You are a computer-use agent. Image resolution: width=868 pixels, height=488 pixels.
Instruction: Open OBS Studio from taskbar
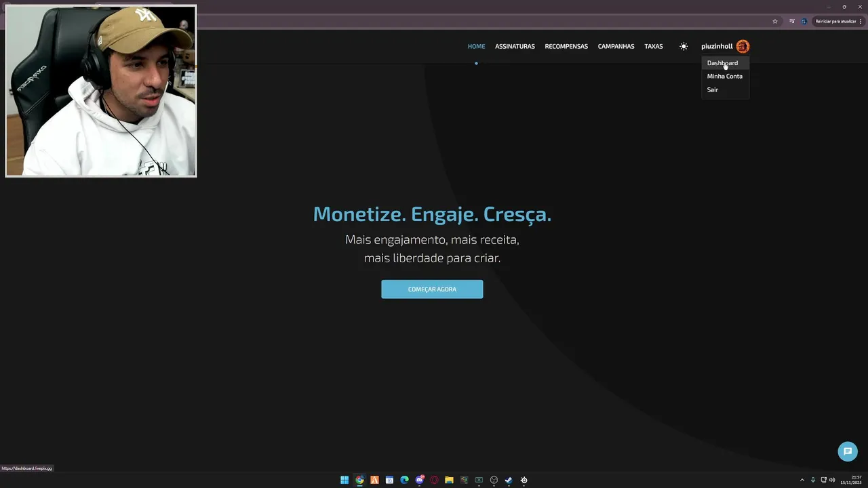[x=494, y=480]
